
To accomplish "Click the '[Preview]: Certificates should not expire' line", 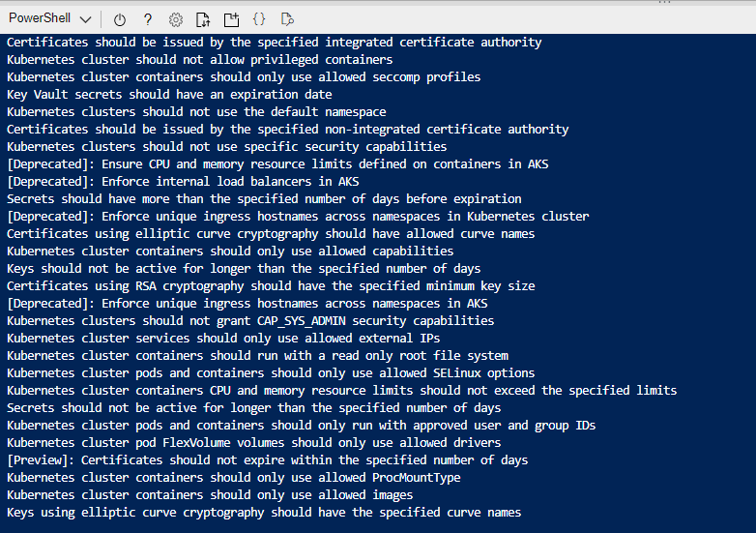I will [x=267, y=460].
